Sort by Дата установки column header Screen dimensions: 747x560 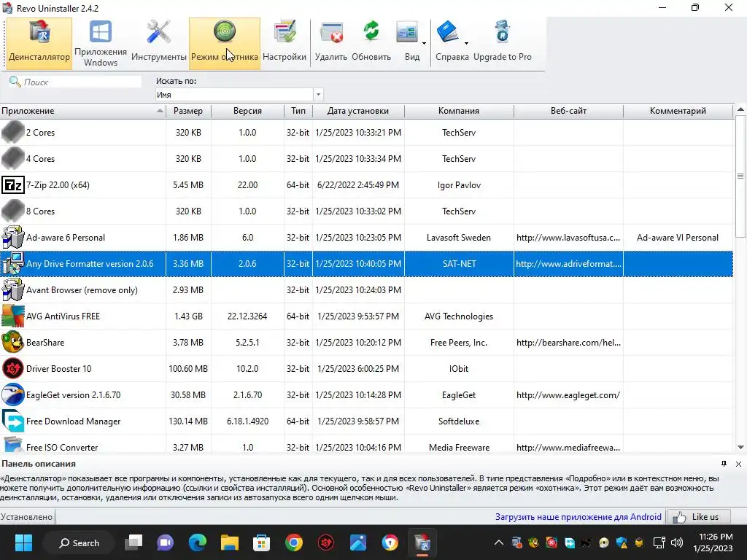tap(358, 111)
